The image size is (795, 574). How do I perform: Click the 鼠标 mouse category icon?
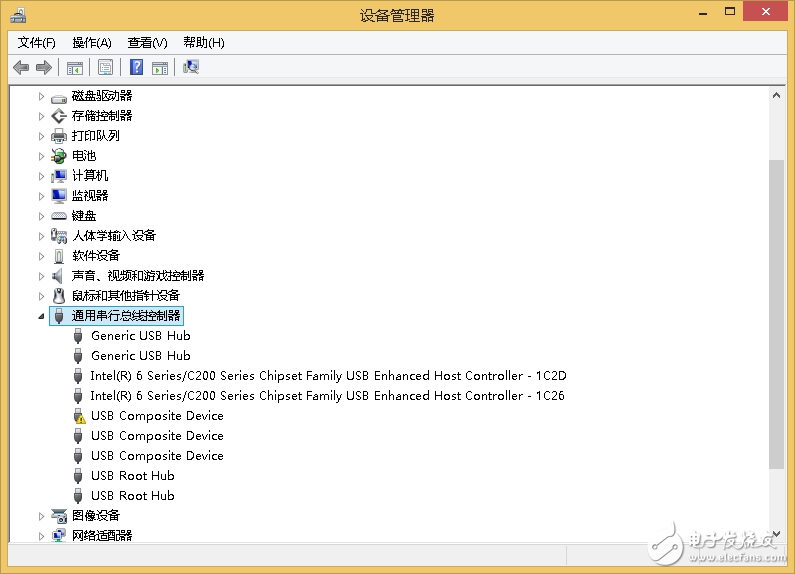click(59, 296)
